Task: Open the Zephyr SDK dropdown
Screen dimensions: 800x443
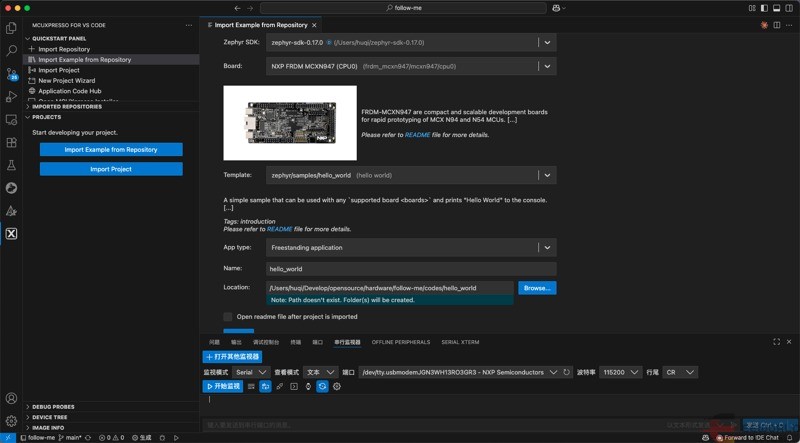Action: (x=411, y=42)
